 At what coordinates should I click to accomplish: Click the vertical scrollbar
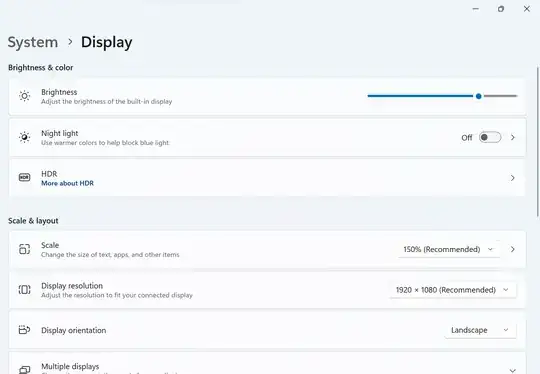pyautogui.click(x=538, y=141)
